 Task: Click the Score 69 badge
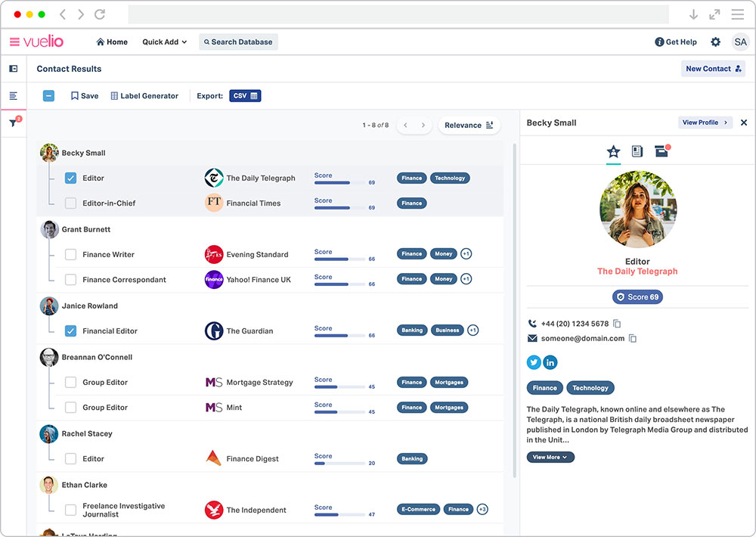coord(637,296)
